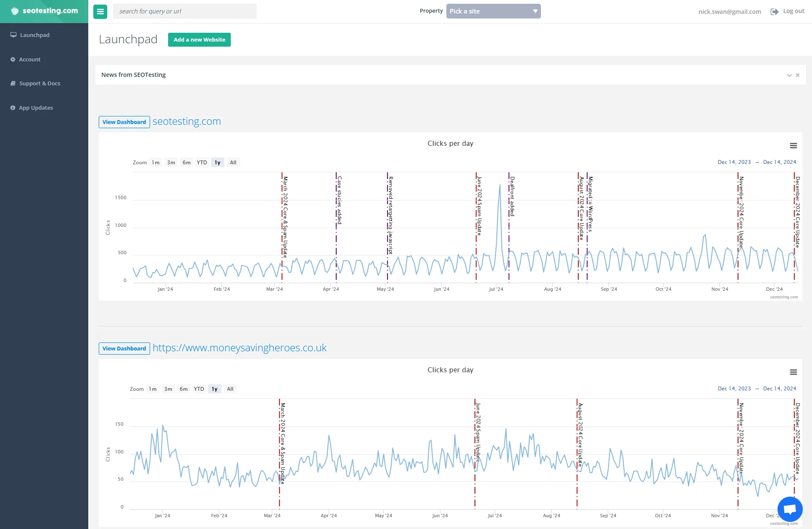Select All zoom on moneysavingheroes chart
Screen dimensions: 812x529
230,389
